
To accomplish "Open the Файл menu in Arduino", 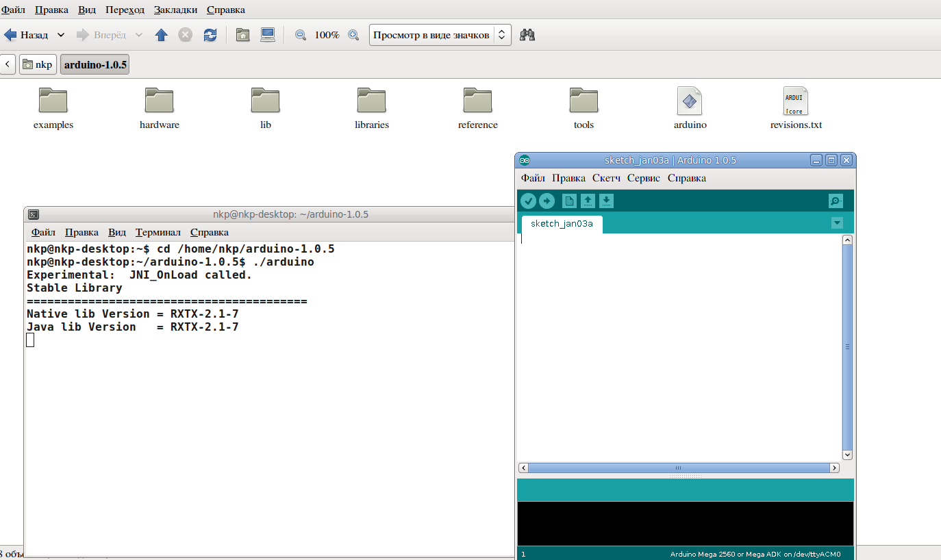I will (x=533, y=178).
